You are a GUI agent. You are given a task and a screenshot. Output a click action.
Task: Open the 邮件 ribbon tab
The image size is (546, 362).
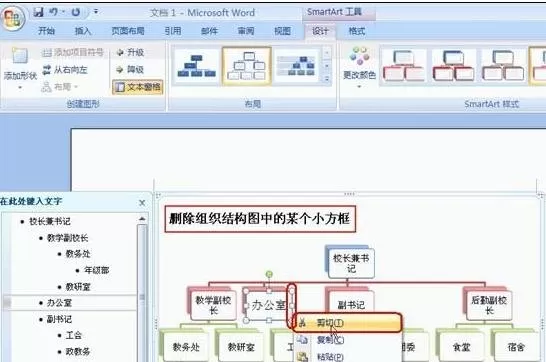coord(209,31)
